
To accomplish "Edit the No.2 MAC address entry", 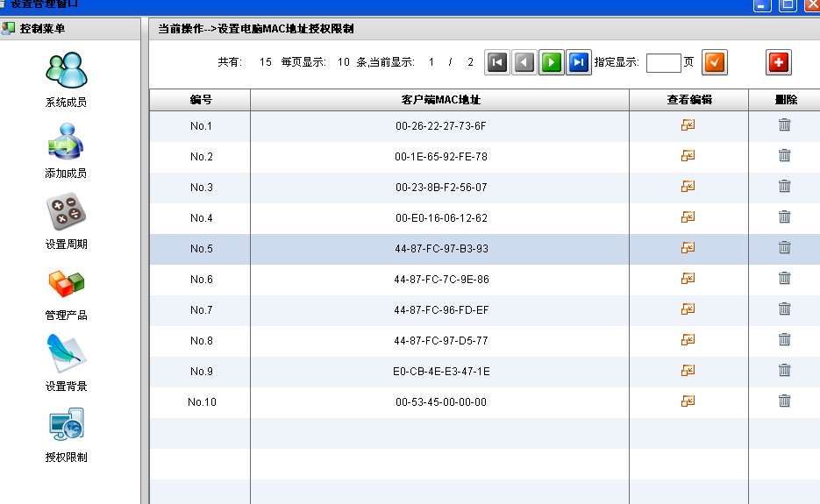I will click(688, 156).
